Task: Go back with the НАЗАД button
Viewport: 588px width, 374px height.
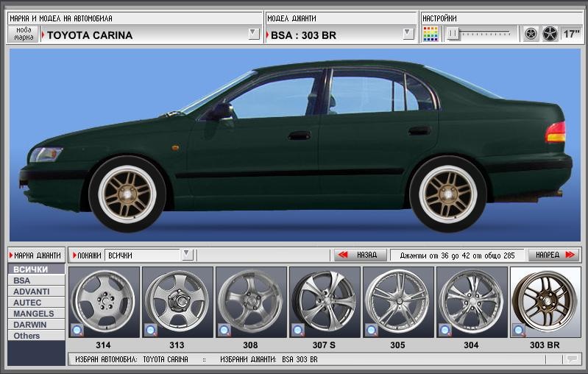Action: (361, 255)
